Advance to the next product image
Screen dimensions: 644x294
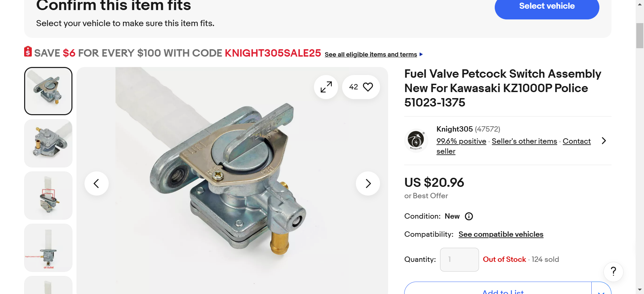coord(368,183)
